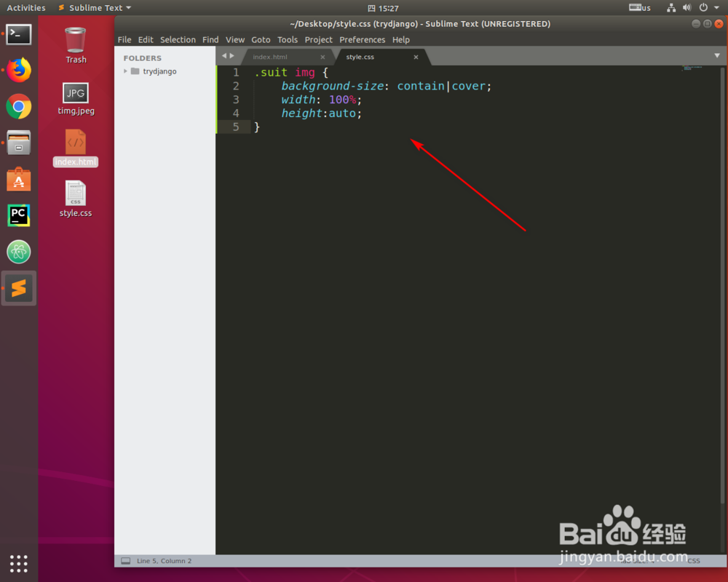
Task: Click the CSS syntax selector in status bar
Action: (x=694, y=561)
